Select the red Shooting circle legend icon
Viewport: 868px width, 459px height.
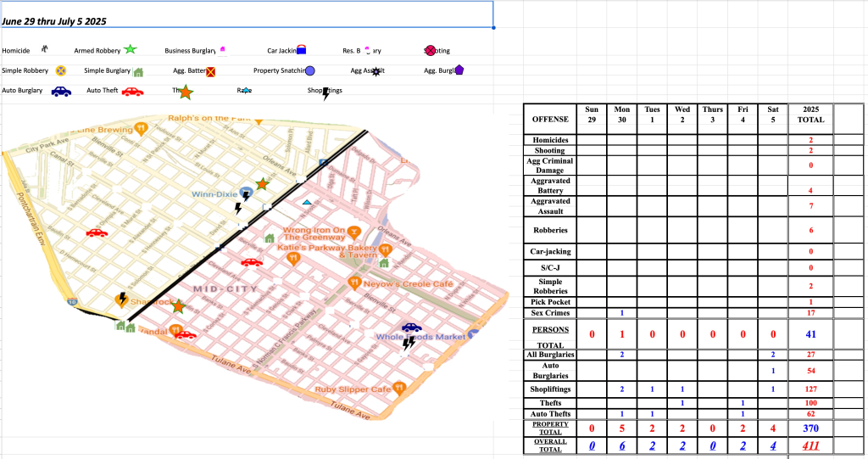click(430, 51)
